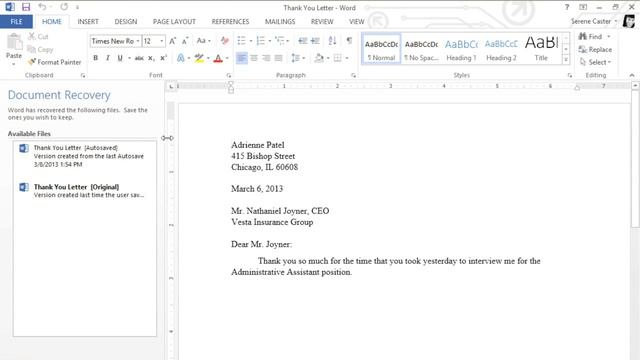Image resolution: width=640 pixels, height=360 pixels.
Task: Clear all formatting
Action: pyautogui.click(x=224, y=41)
